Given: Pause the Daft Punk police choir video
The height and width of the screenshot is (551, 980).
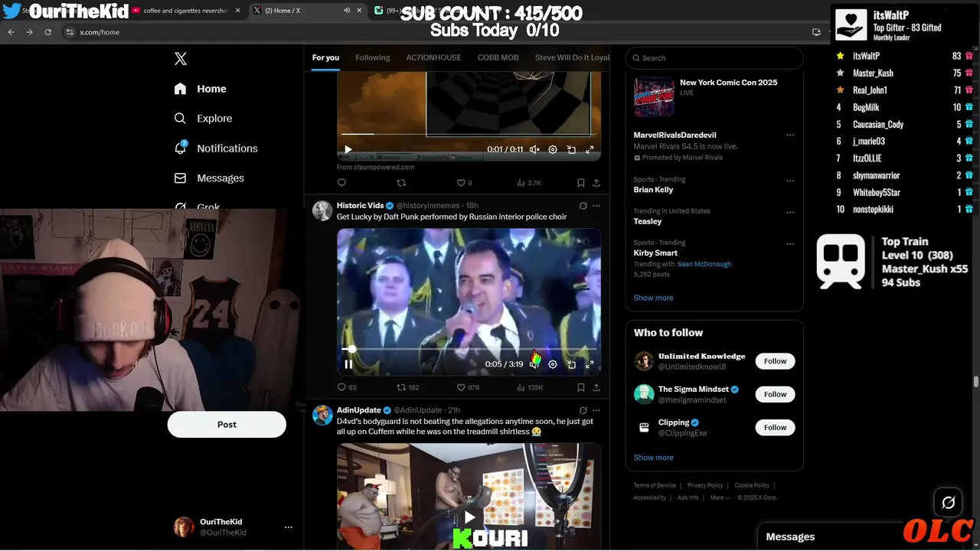Looking at the screenshot, I should point(348,364).
